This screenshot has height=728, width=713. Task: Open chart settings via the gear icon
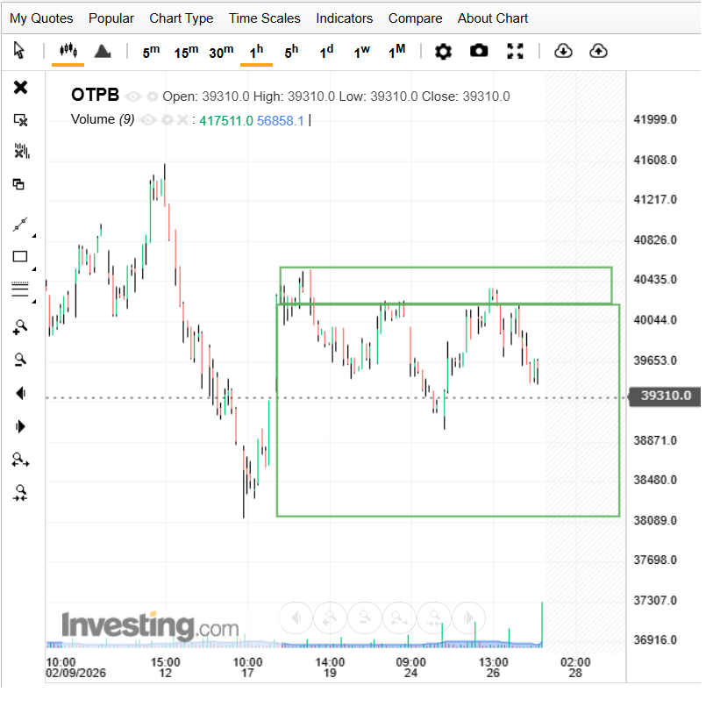(x=444, y=52)
